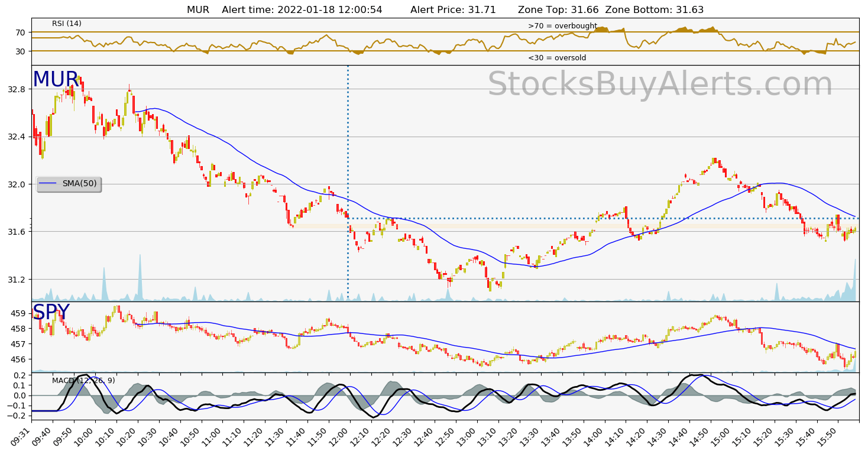Click the RSI (14) label
This screenshot has width=868, height=454.
coord(67,24)
